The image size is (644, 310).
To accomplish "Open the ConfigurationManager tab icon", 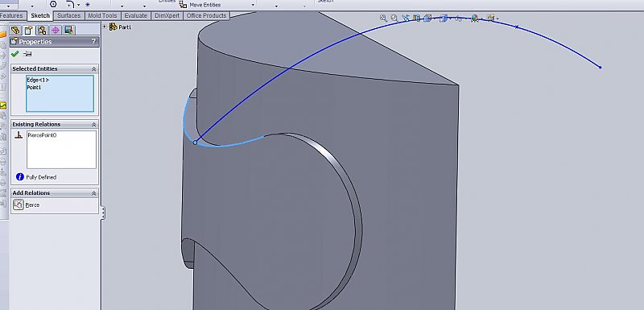I will [42, 30].
